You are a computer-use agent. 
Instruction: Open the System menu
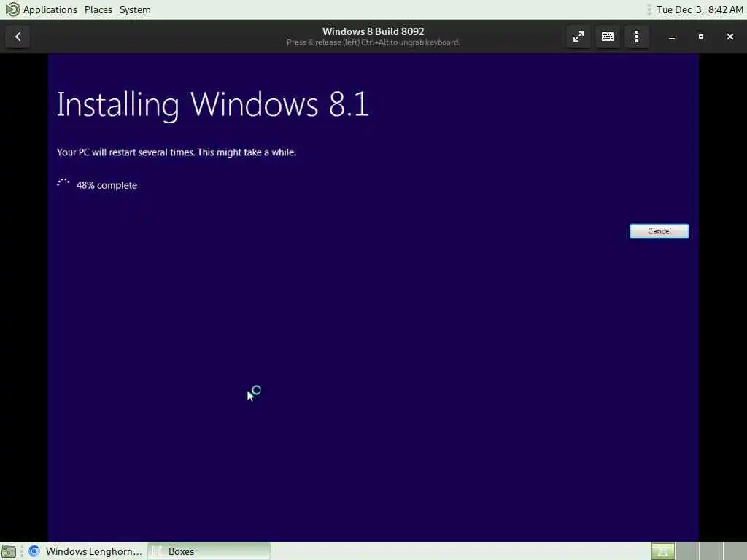coord(135,9)
